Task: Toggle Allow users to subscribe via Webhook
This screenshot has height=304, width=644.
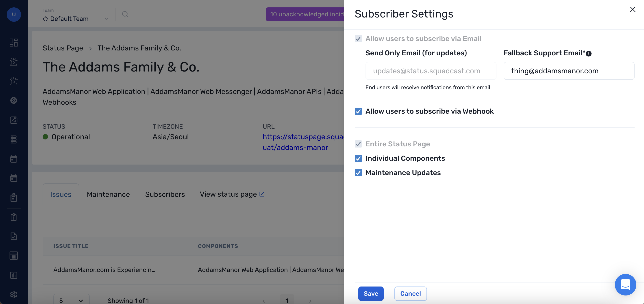Action: [358, 111]
